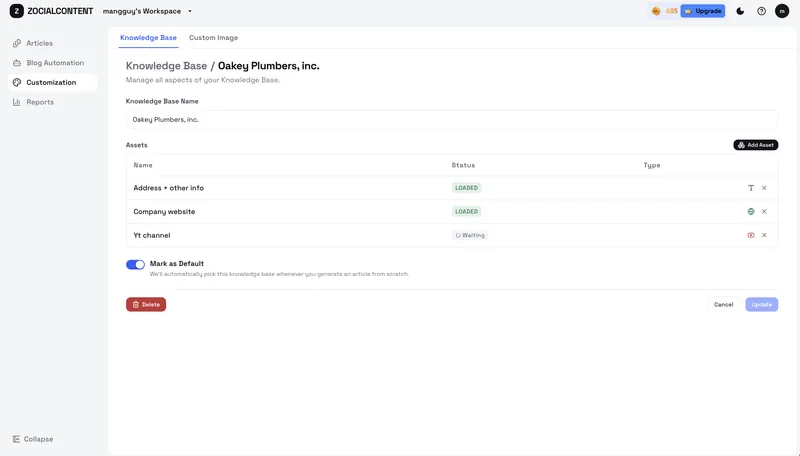Click the Waiting status badge
Viewport: 800px width, 456px height.
[470, 235]
